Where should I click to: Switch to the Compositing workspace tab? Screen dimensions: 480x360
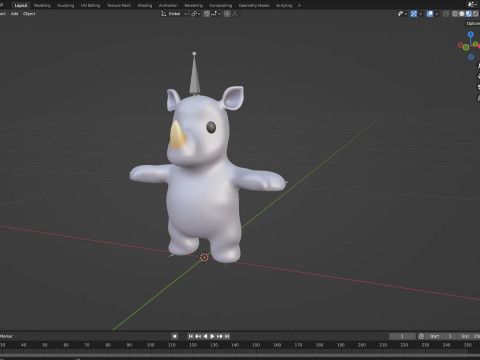click(x=220, y=5)
